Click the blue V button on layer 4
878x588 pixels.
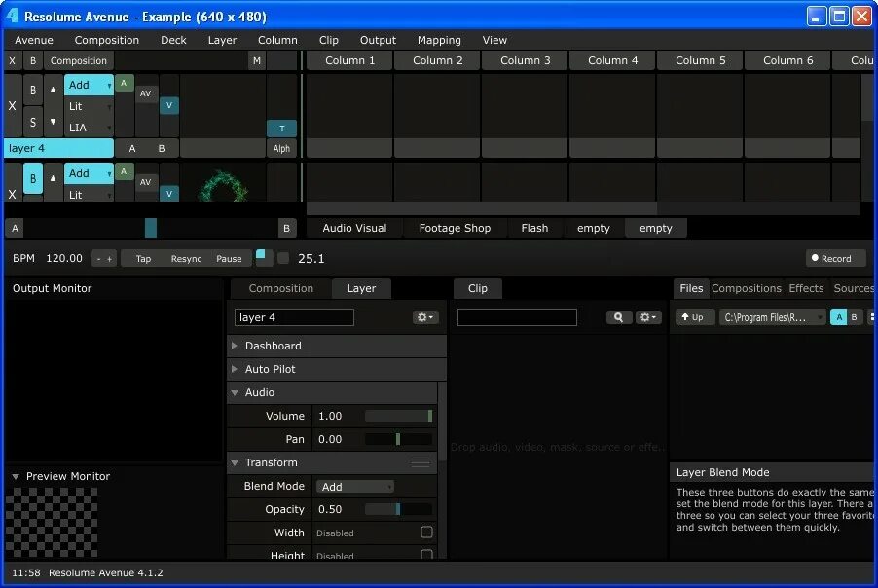click(169, 105)
